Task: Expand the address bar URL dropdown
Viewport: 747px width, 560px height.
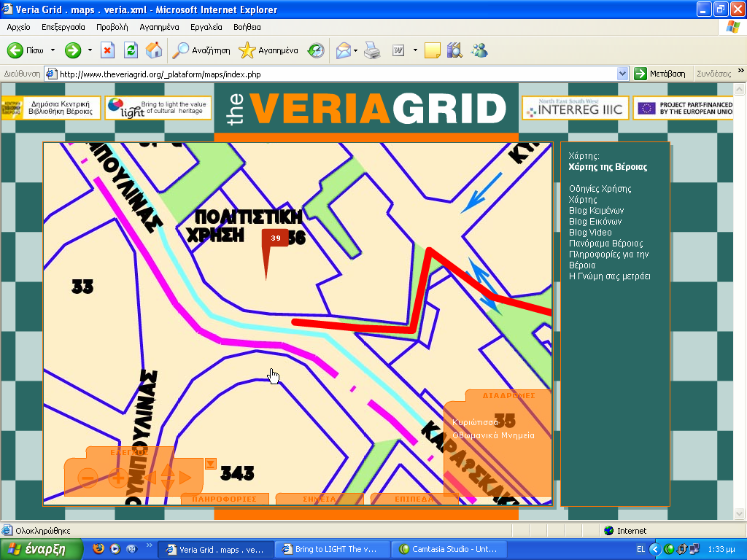Action: pos(622,74)
